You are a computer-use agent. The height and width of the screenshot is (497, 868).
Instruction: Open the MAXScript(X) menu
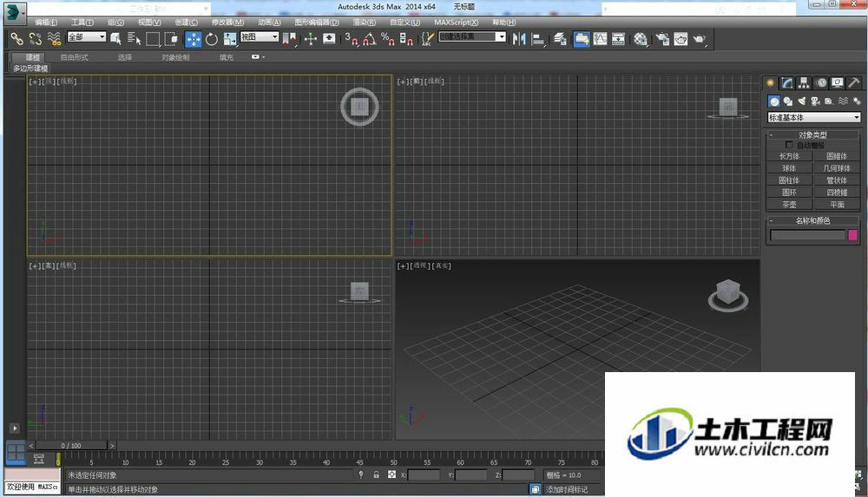[456, 23]
